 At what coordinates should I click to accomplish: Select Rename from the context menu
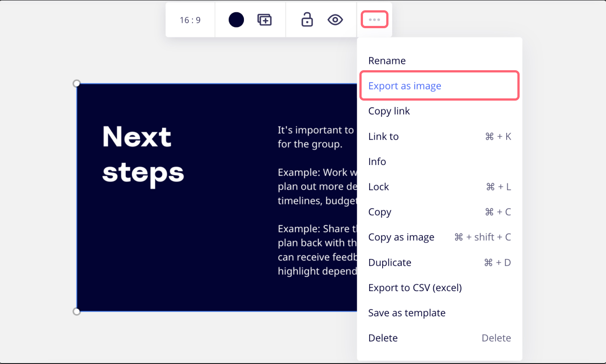(x=387, y=61)
